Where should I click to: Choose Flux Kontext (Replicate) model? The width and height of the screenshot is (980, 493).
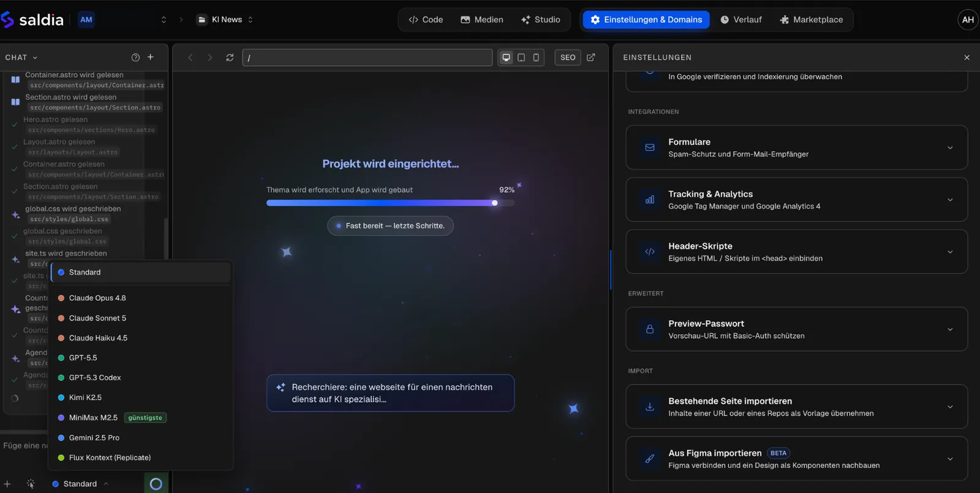coord(141,457)
